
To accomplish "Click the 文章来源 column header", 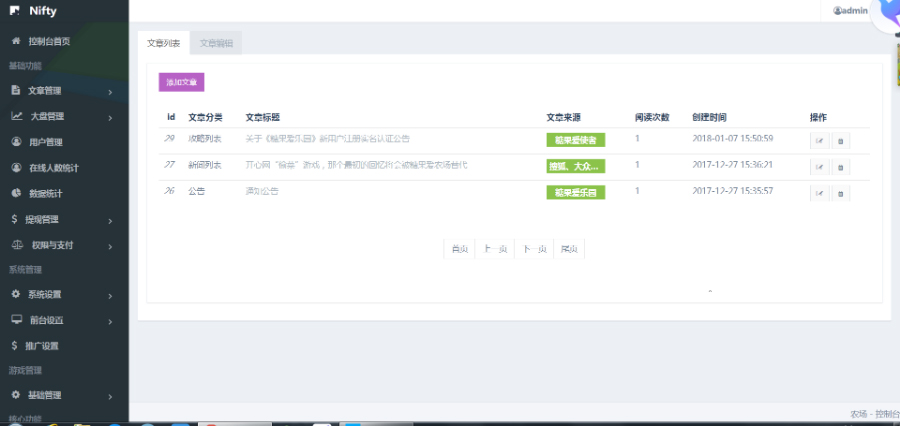I will coord(563,117).
